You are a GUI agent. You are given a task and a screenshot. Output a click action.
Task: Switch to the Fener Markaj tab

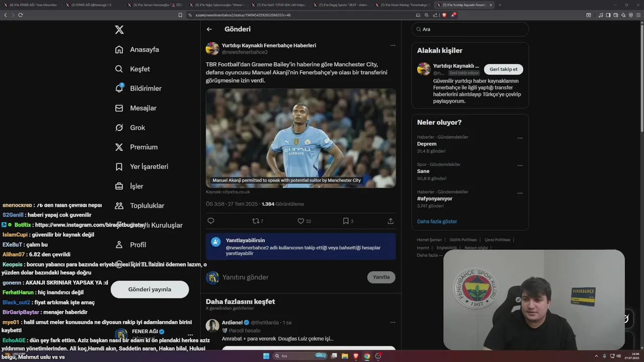(401, 5)
